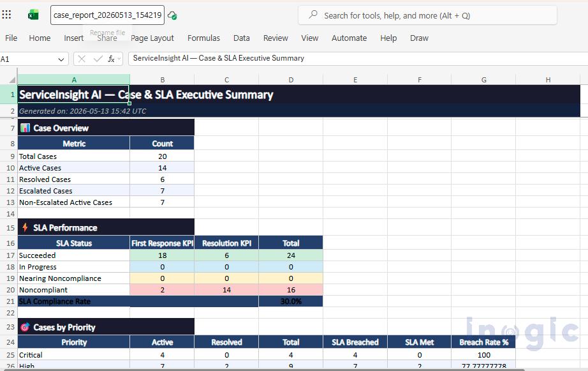
Task: Select the 30.0% compliance rate cell
Action: [291, 301]
